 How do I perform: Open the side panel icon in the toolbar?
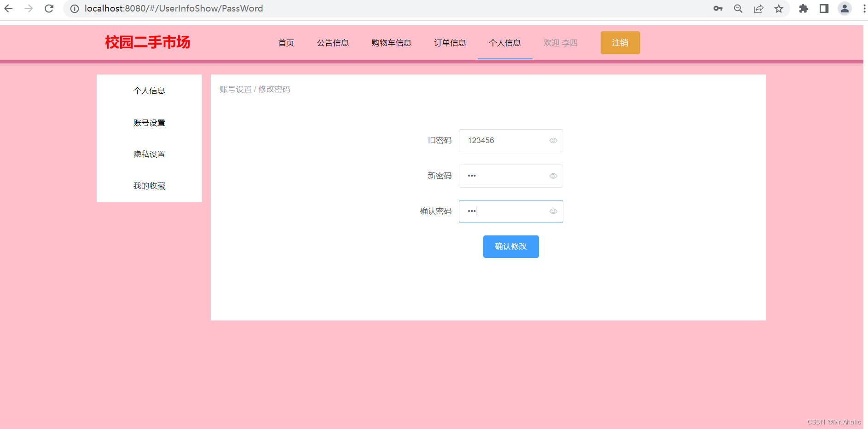(824, 8)
